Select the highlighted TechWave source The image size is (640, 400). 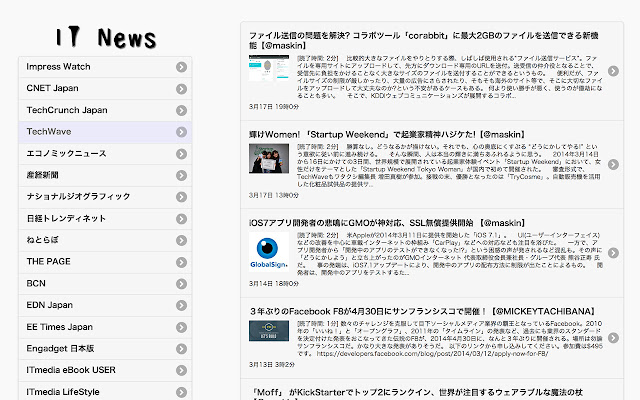coord(105,132)
